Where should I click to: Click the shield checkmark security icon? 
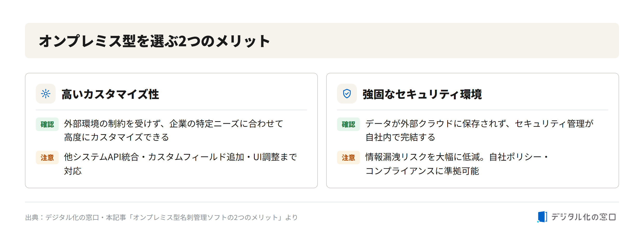(x=347, y=94)
